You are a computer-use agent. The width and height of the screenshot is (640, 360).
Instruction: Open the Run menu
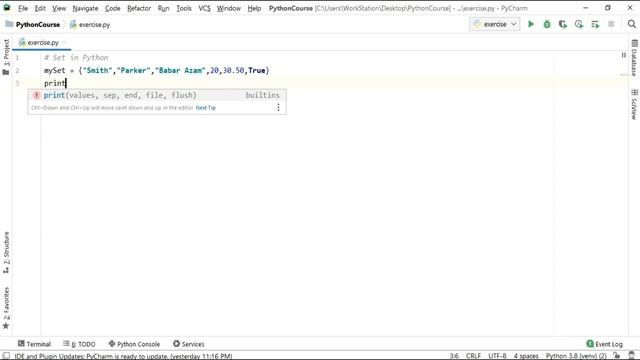[x=163, y=8]
